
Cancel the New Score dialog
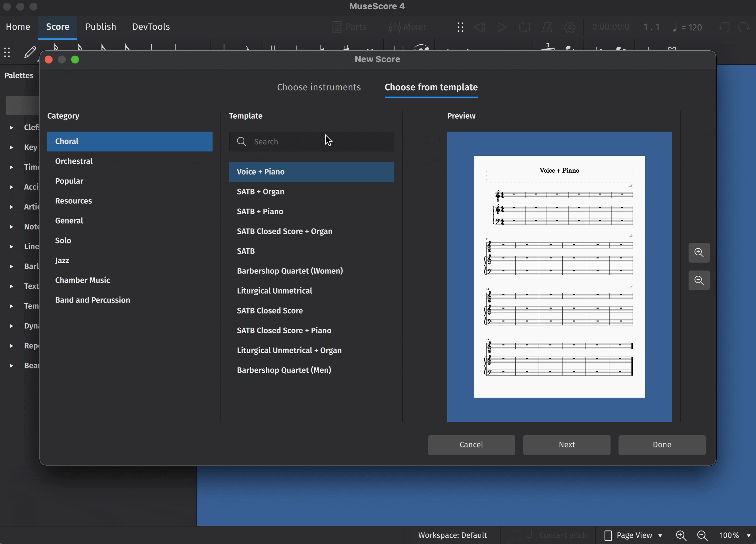[x=471, y=444]
